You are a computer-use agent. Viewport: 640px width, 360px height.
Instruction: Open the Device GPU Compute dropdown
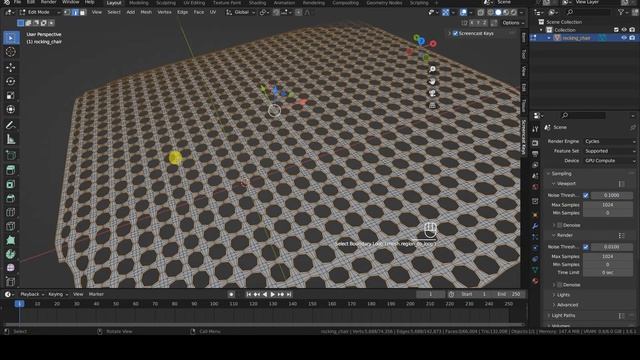610,161
